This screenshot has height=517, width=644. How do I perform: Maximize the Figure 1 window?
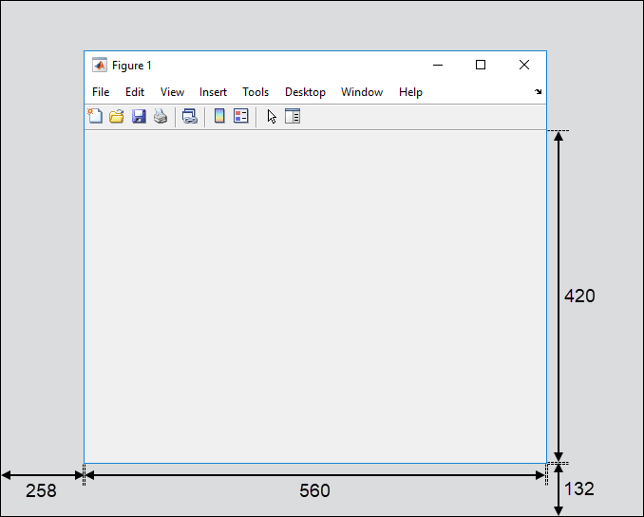pyautogui.click(x=481, y=65)
